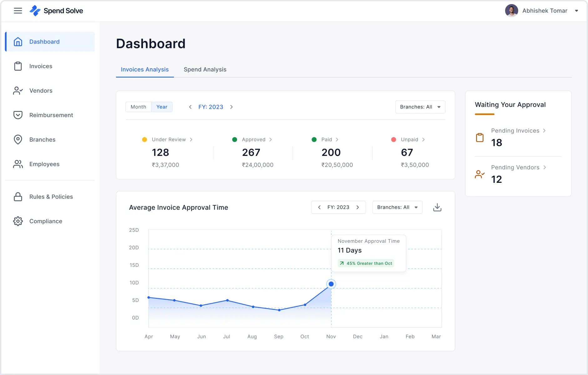Open the Compliance settings gear
The image size is (588, 375).
pyautogui.click(x=18, y=221)
